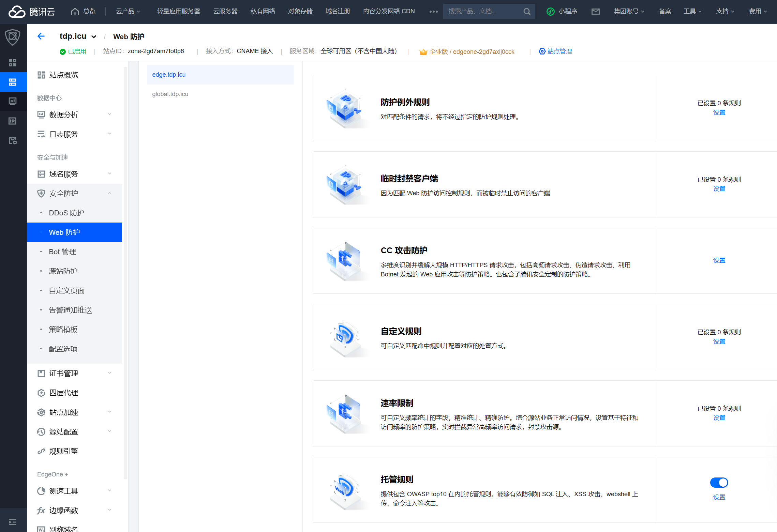
Task: Open 告警通知推送 submenu item
Action: [74, 310]
